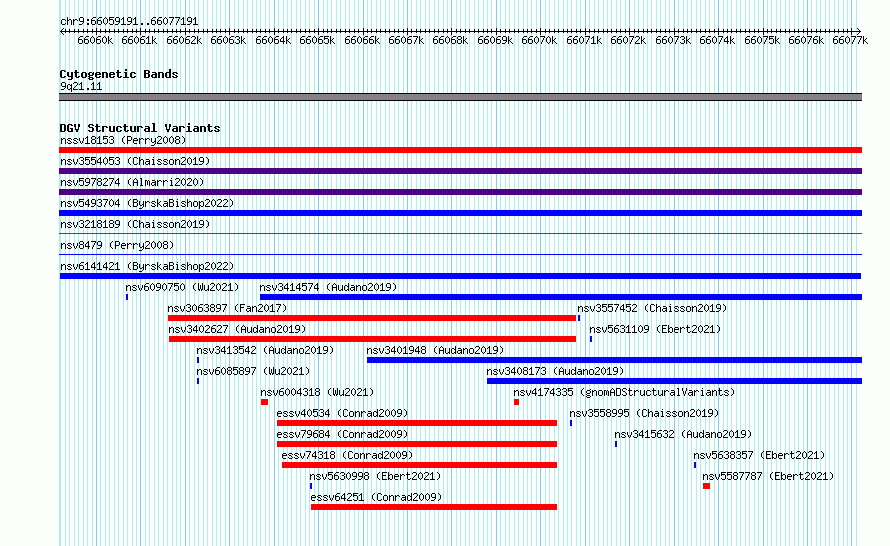
Task: Click the nsv3063897 (Fan2017) red bar
Action: (x=372, y=318)
